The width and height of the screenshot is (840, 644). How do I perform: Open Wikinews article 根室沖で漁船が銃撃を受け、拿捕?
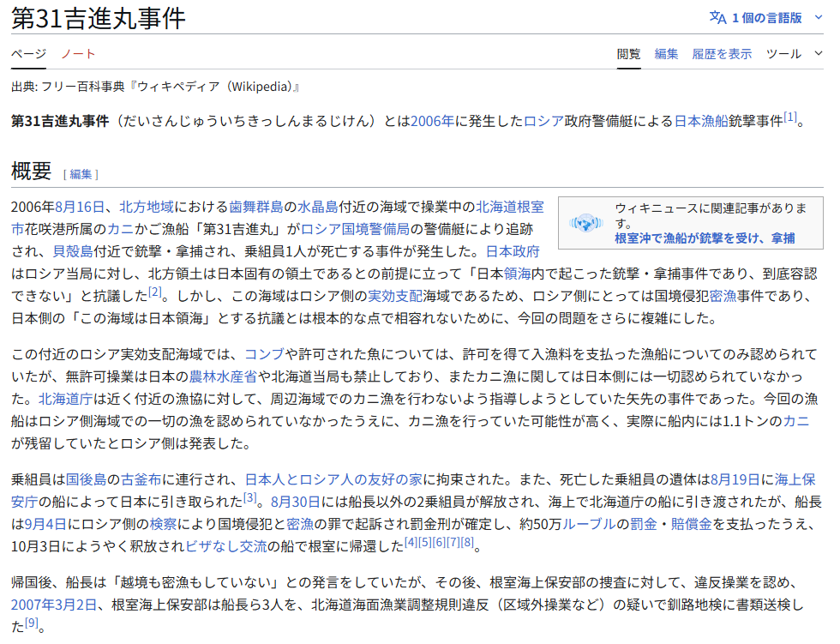pos(704,238)
